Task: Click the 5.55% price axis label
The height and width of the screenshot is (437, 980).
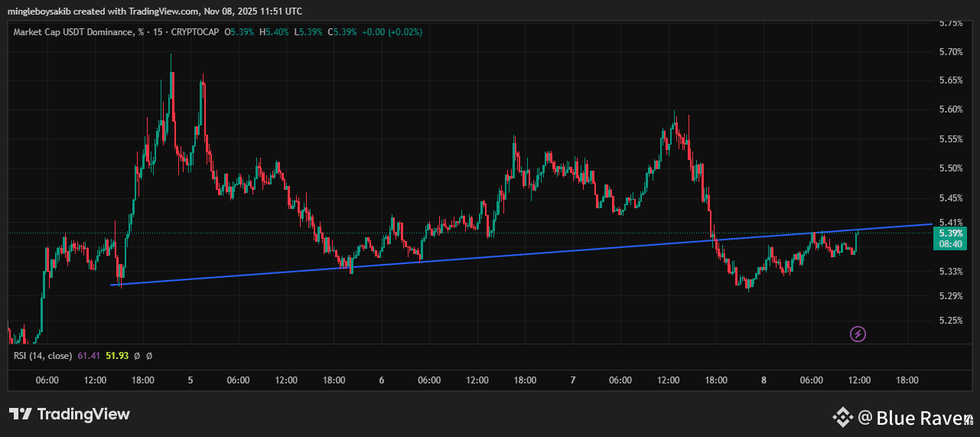Action: coord(950,139)
